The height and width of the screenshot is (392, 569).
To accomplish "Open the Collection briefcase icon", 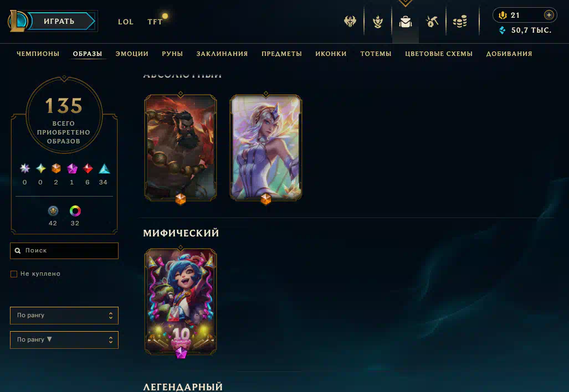I will (406, 22).
